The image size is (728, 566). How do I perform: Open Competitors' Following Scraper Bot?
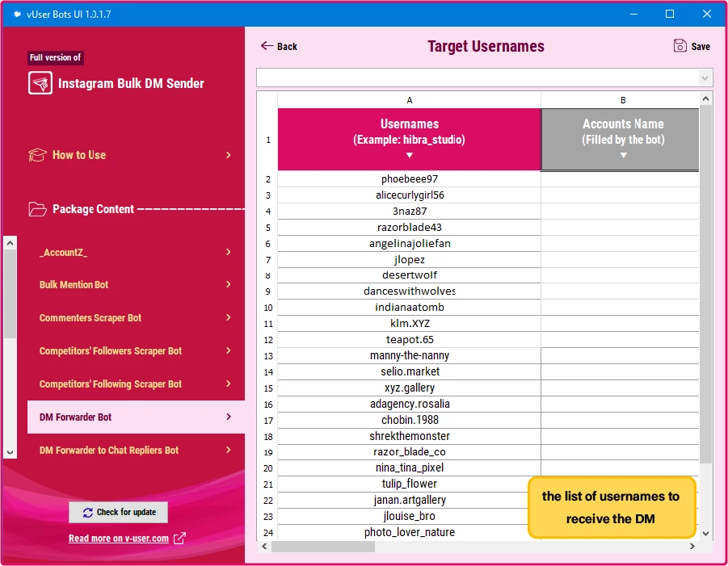pos(136,384)
